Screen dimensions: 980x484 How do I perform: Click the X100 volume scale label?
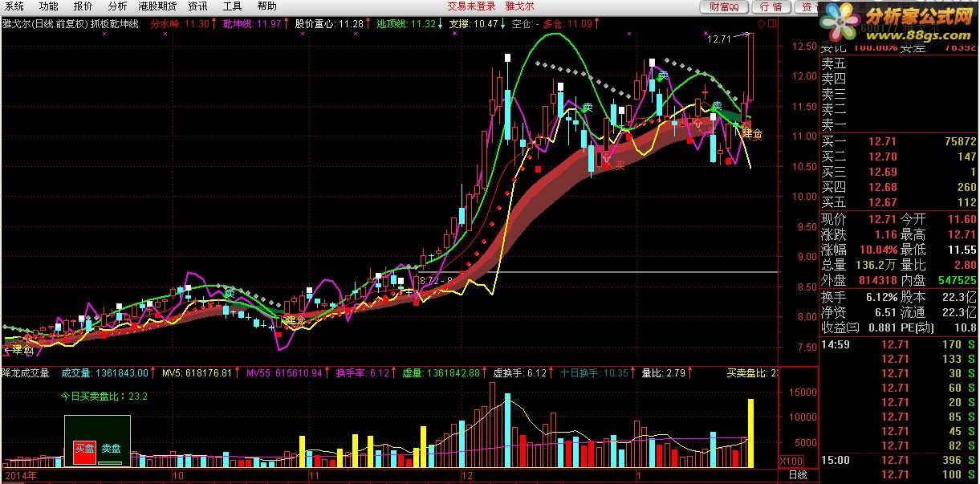pyautogui.click(x=791, y=462)
